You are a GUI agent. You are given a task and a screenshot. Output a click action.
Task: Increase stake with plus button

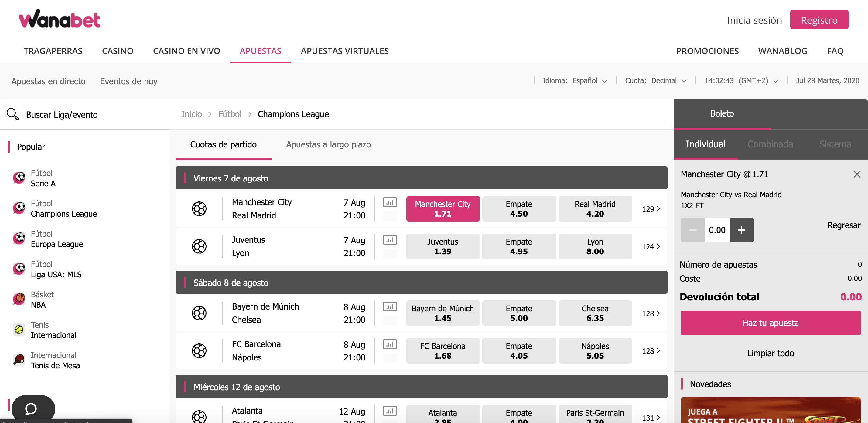[x=741, y=230]
